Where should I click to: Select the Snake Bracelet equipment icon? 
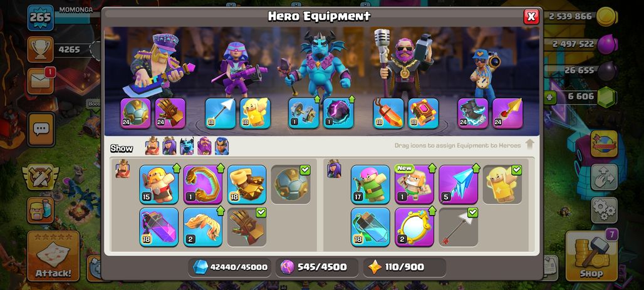click(203, 184)
